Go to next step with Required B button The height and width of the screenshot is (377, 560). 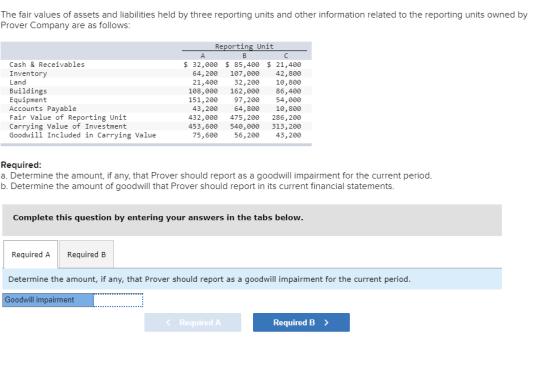[301, 322]
